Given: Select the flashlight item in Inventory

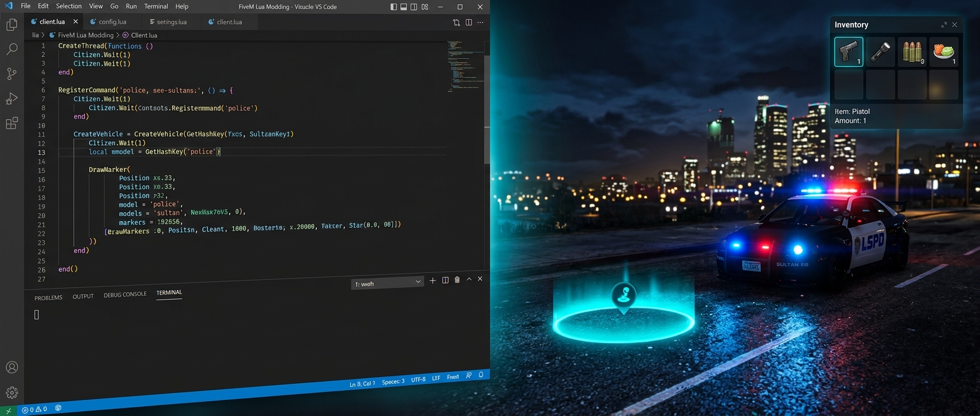Looking at the screenshot, I should tap(880, 52).
